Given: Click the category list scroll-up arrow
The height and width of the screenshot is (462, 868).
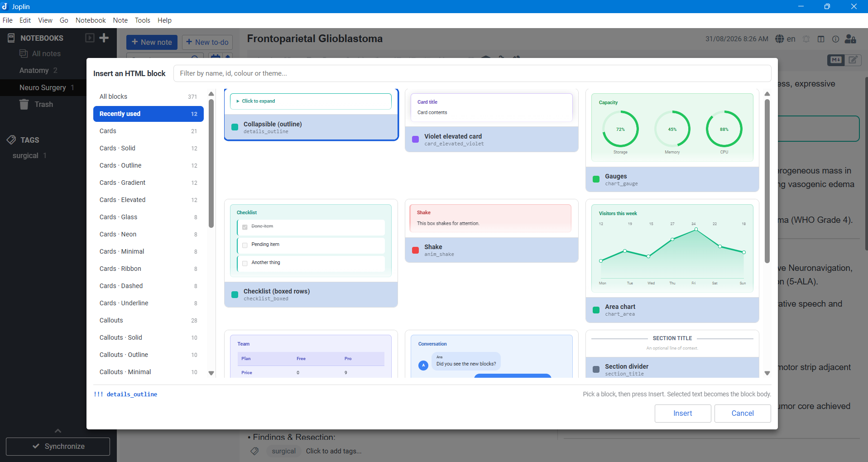Looking at the screenshot, I should point(211,94).
